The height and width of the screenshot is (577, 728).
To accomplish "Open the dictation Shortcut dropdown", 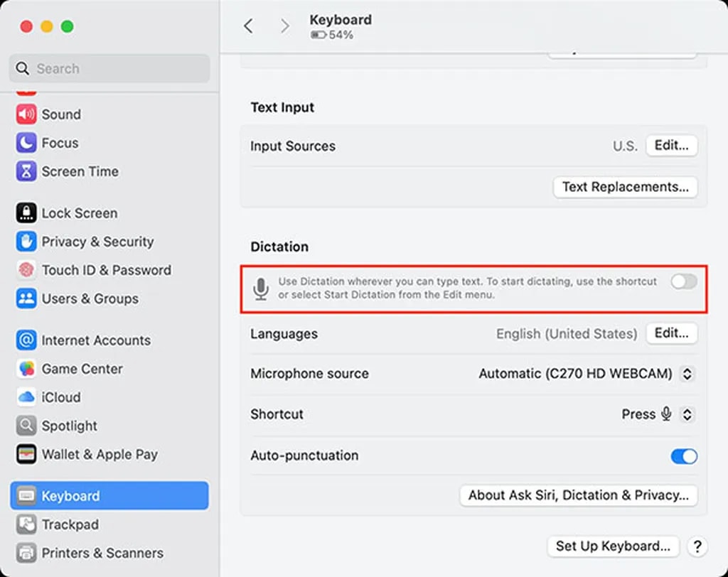I will pos(687,414).
